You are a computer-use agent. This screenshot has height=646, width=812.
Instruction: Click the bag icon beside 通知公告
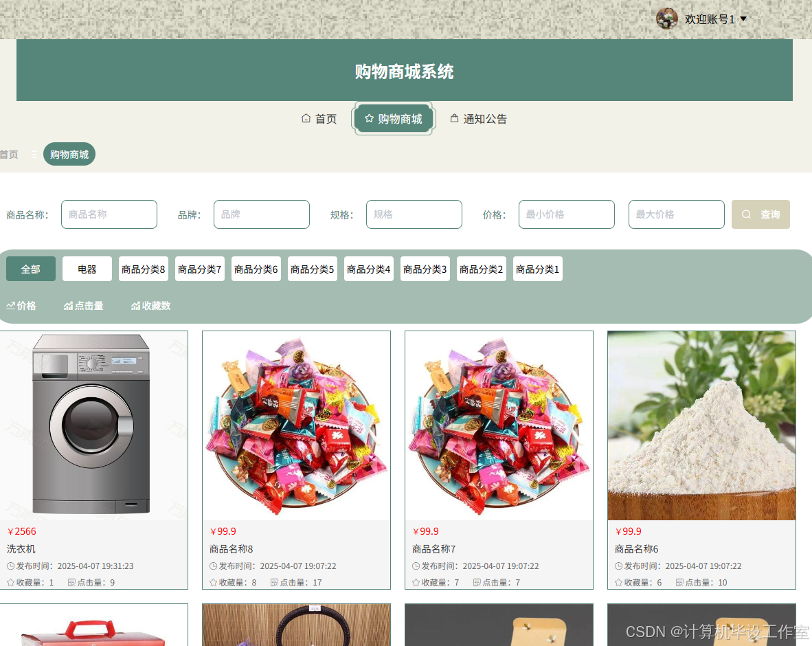pos(454,118)
